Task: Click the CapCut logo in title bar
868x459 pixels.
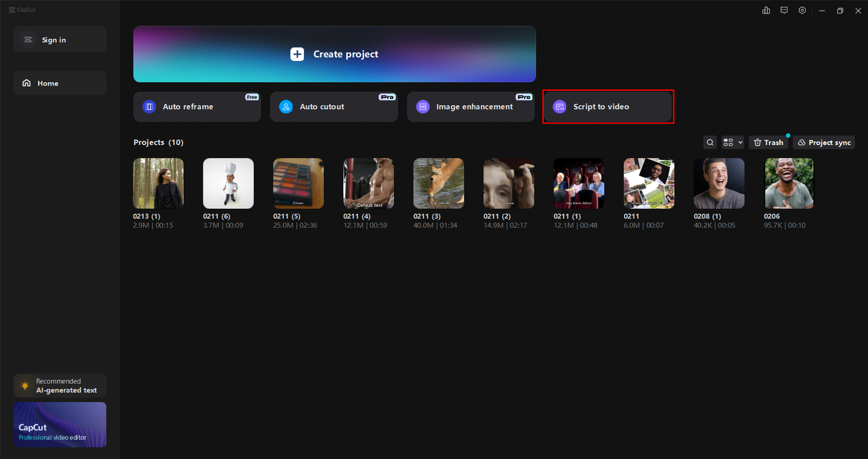Action: [21, 10]
